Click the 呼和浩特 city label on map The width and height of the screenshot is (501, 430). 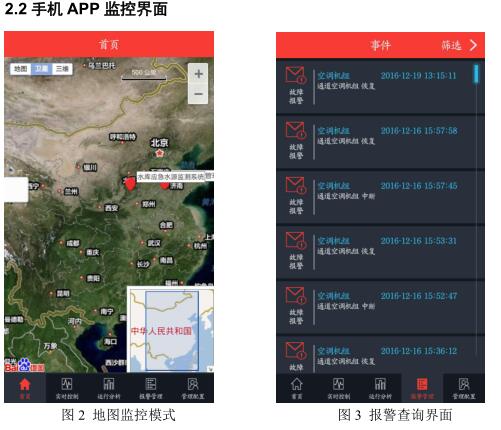123,137
